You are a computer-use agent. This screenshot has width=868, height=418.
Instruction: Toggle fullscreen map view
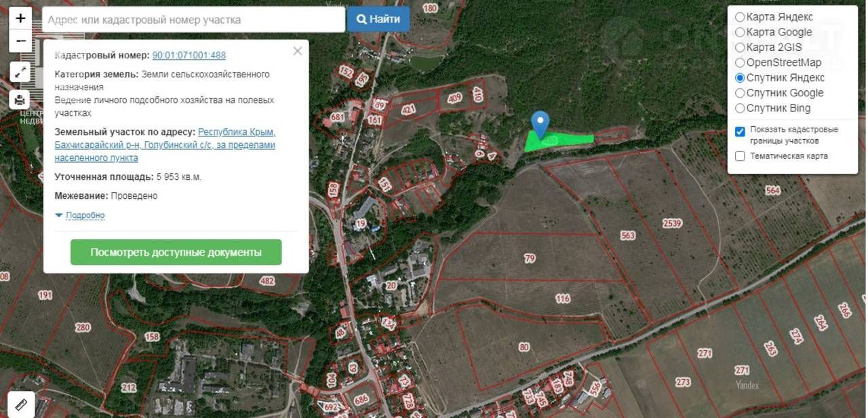20,71
